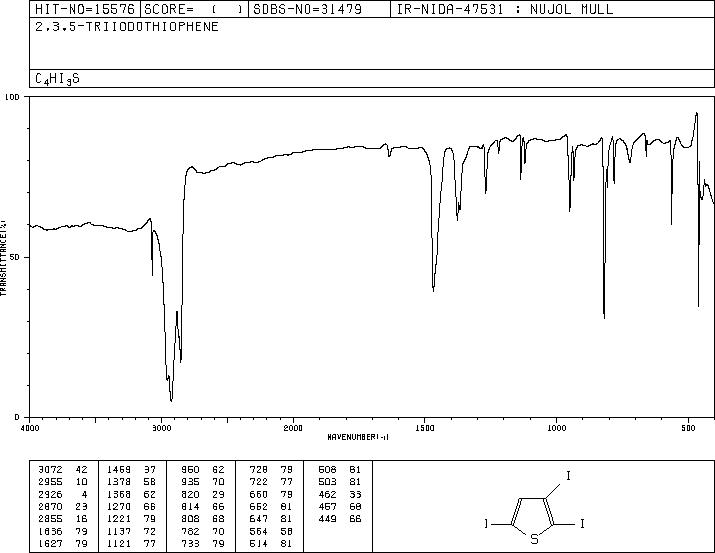
Task: Click the 733 peak entry in the table
Action: (190, 543)
